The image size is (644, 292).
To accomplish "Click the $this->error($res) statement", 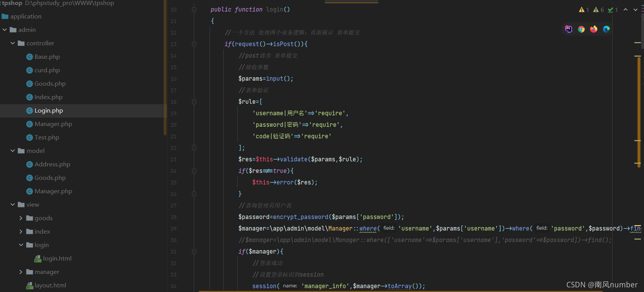I will [x=285, y=182].
